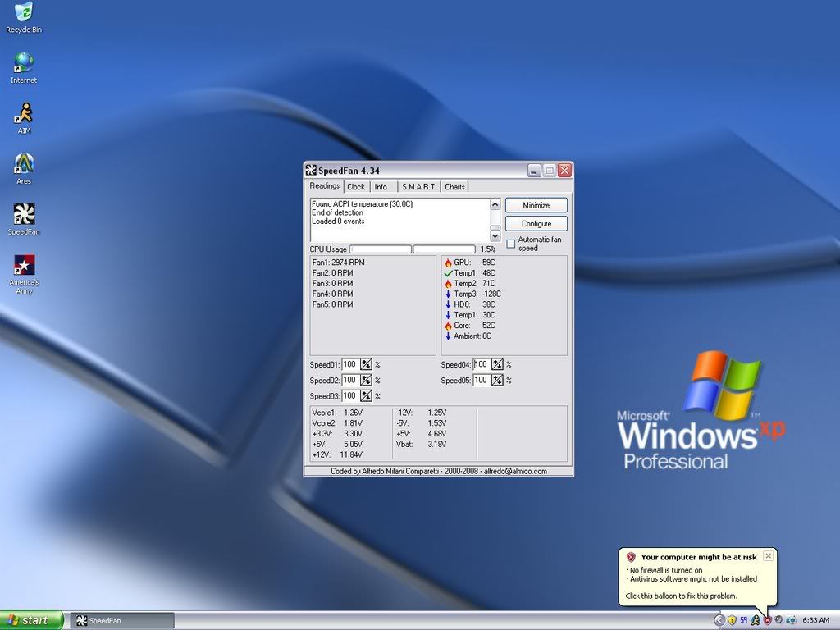Open the Windows Start menu

tap(31, 620)
